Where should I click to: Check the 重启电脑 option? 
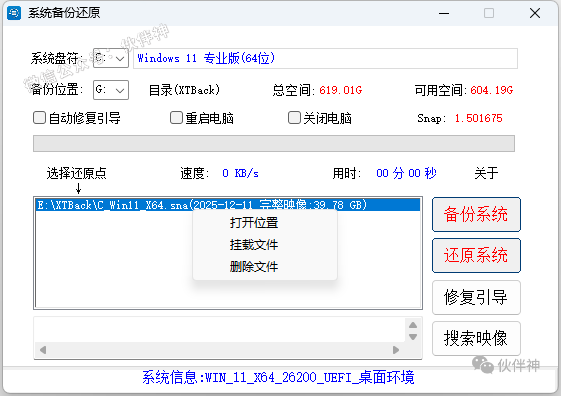(x=176, y=118)
